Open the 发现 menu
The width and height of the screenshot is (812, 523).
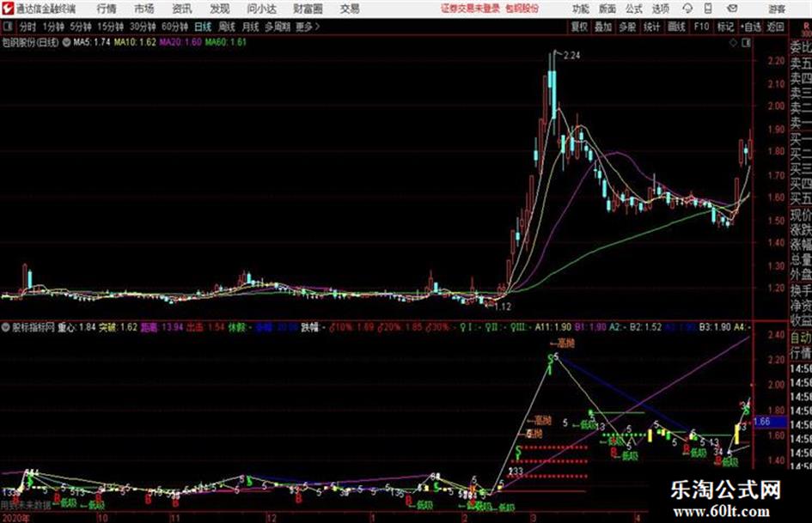pyautogui.click(x=220, y=9)
